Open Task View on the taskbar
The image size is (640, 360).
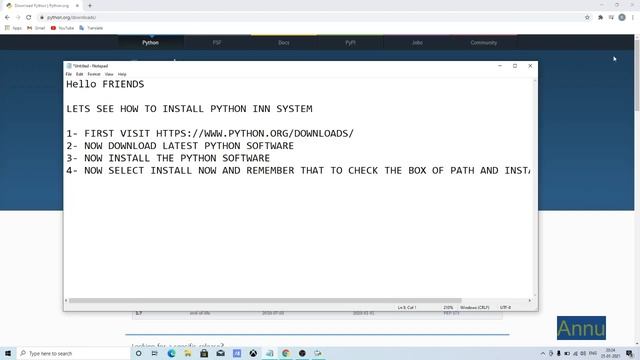155,353
